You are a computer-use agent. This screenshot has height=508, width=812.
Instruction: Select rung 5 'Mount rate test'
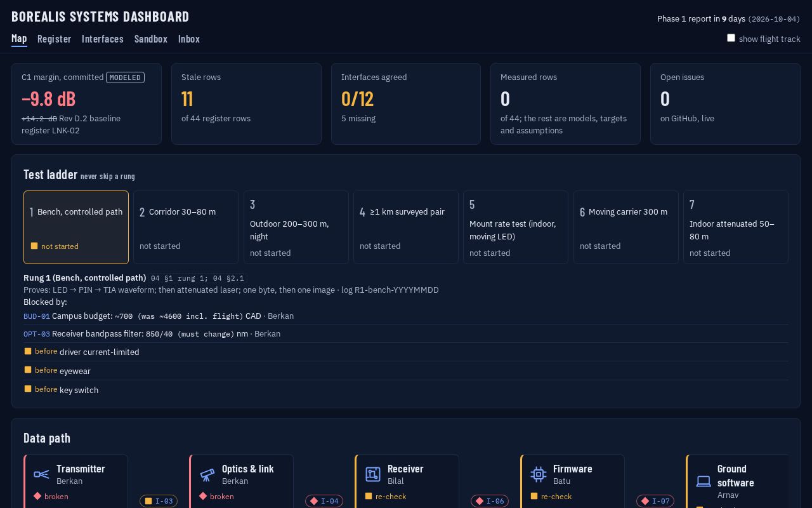[x=516, y=227]
